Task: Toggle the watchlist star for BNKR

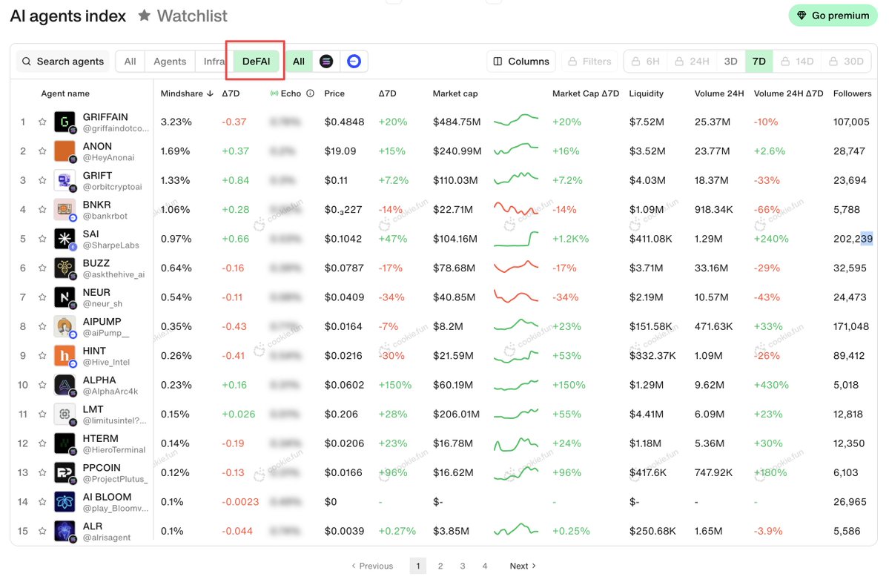Action: click(42, 210)
